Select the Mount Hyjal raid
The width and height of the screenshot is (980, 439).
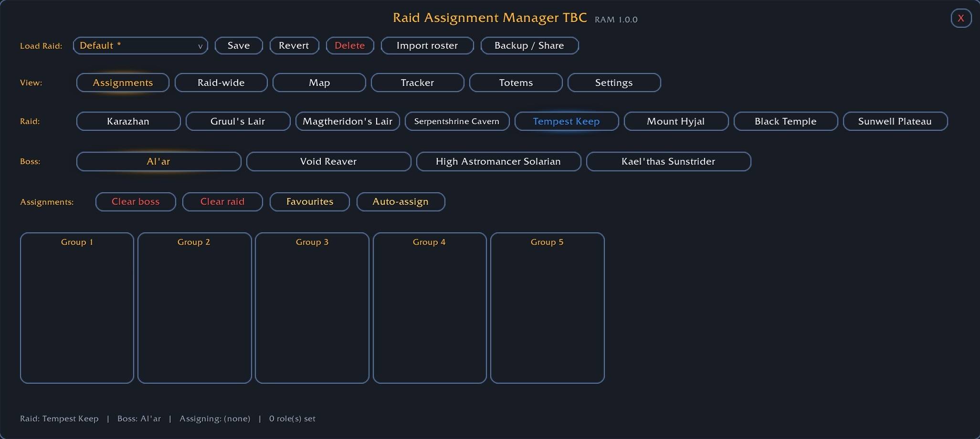coord(676,121)
